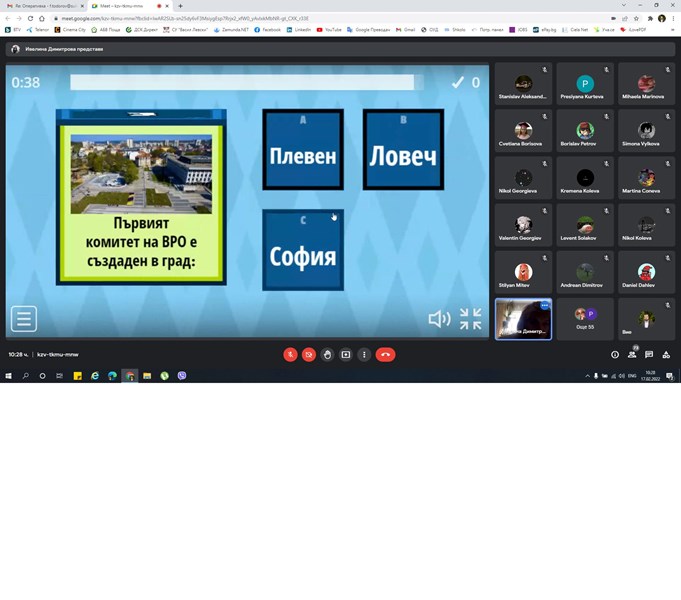681x600 pixels.
Task: Unmute the microphone in Meet
Action: coord(290,354)
